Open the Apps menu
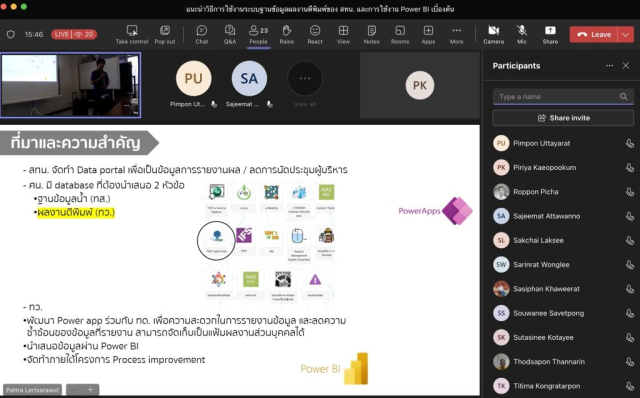This screenshot has width=640, height=398. click(x=428, y=35)
